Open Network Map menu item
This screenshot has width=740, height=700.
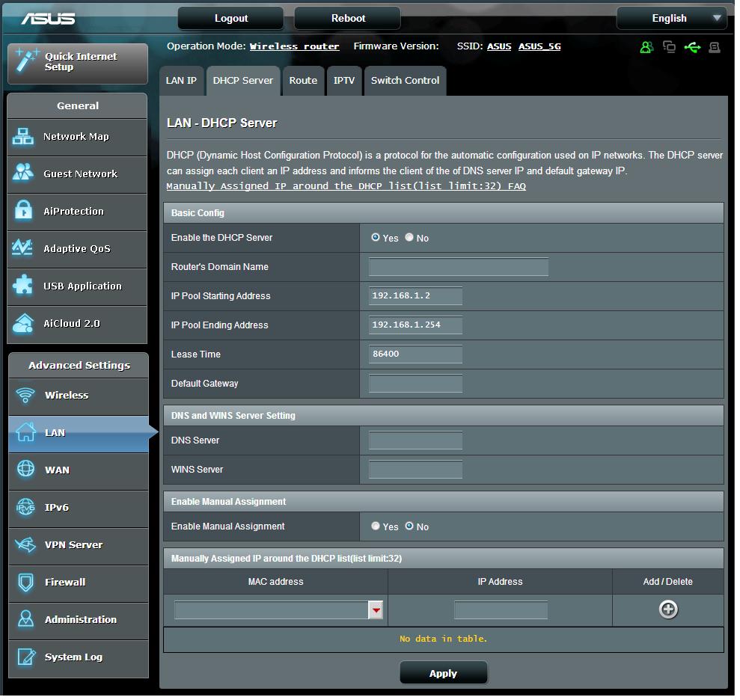coord(78,138)
